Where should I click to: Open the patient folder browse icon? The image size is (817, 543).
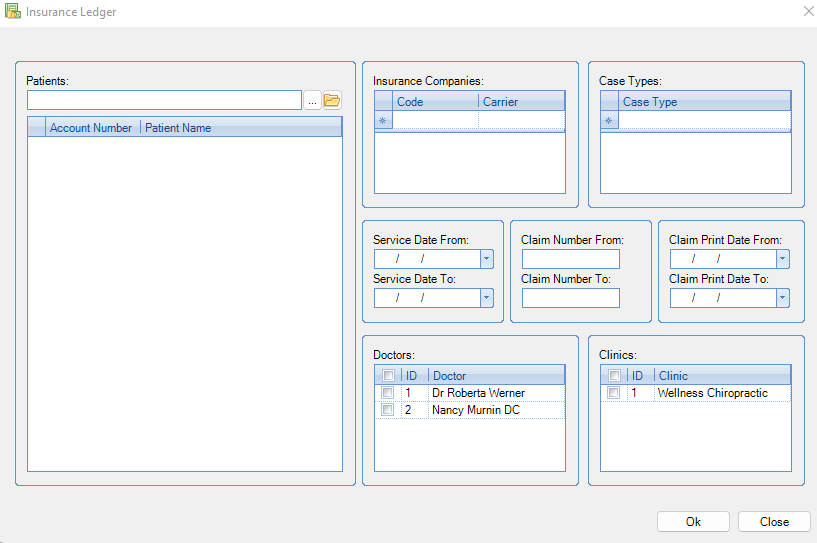pyautogui.click(x=332, y=100)
